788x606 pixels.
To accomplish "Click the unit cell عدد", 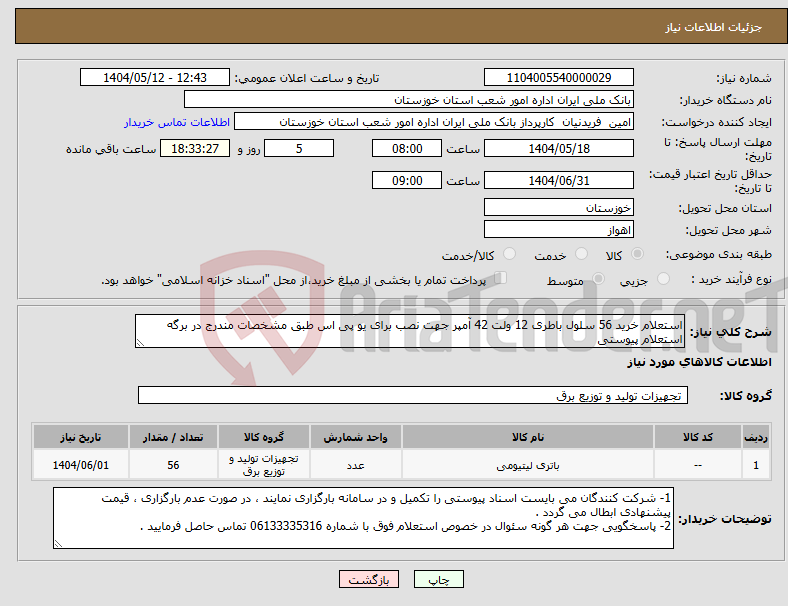I will (355, 465).
